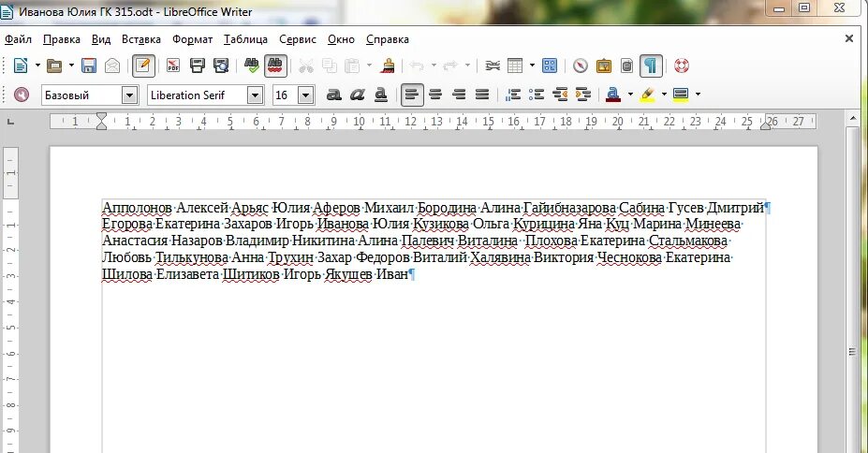Open the Сервис menu

coord(297,39)
